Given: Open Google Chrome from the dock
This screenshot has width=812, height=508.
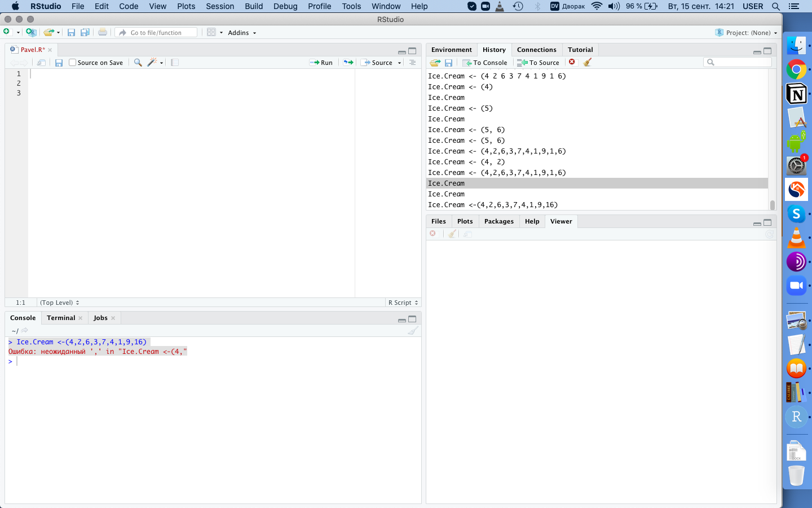Looking at the screenshot, I should click(796, 70).
